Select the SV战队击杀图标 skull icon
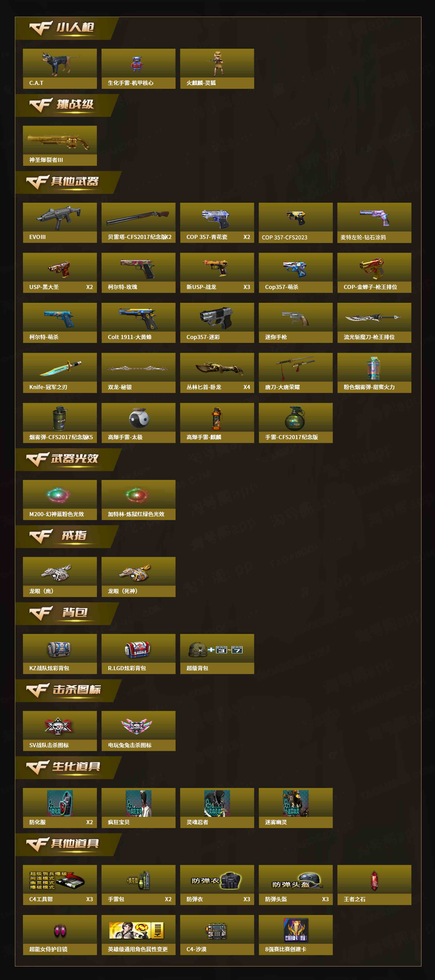The width and height of the screenshot is (435, 980). point(58,726)
